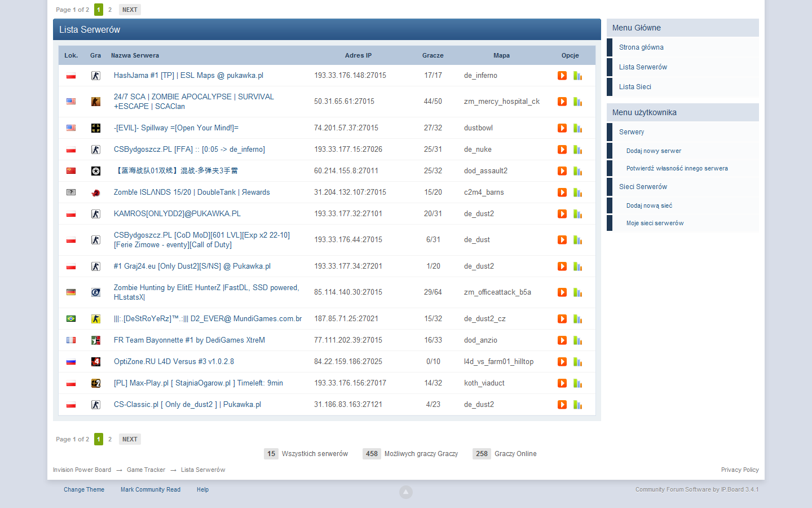
Task: Click orange connect icon for HashJama #1 server
Action: click(562, 76)
